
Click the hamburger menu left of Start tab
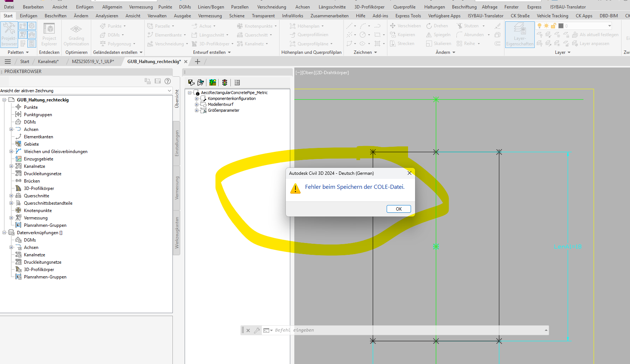click(8, 62)
